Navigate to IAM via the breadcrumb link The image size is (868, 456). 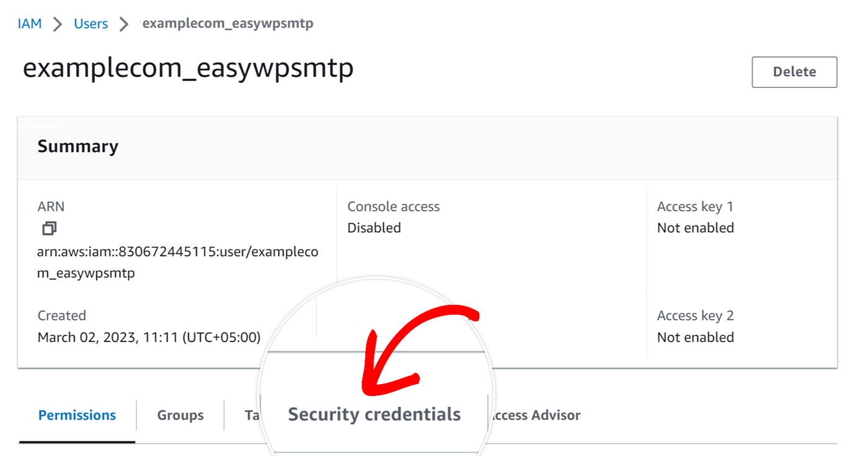click(30, 24)
